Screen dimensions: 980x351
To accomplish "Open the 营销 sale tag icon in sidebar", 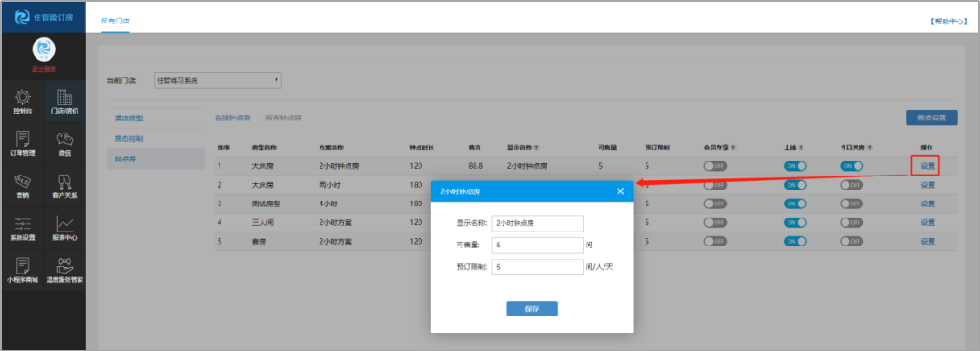I will [22, 181].
